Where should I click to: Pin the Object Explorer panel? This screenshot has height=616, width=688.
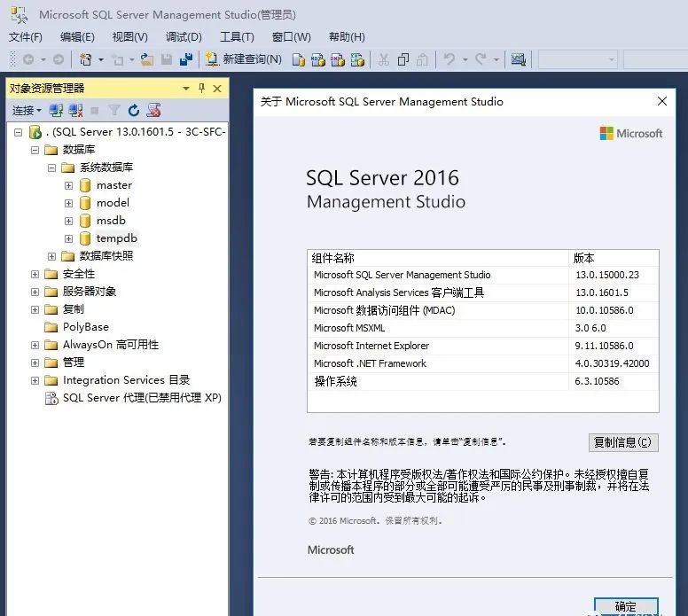coord(202,88)
